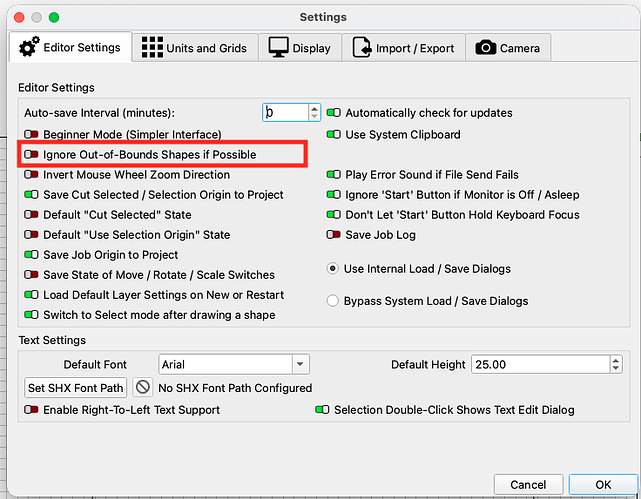This screenshot has width=641, height=499.
Task: Disable Automatically check for updates
Action: pyautogui.click(x=335, y=113)
